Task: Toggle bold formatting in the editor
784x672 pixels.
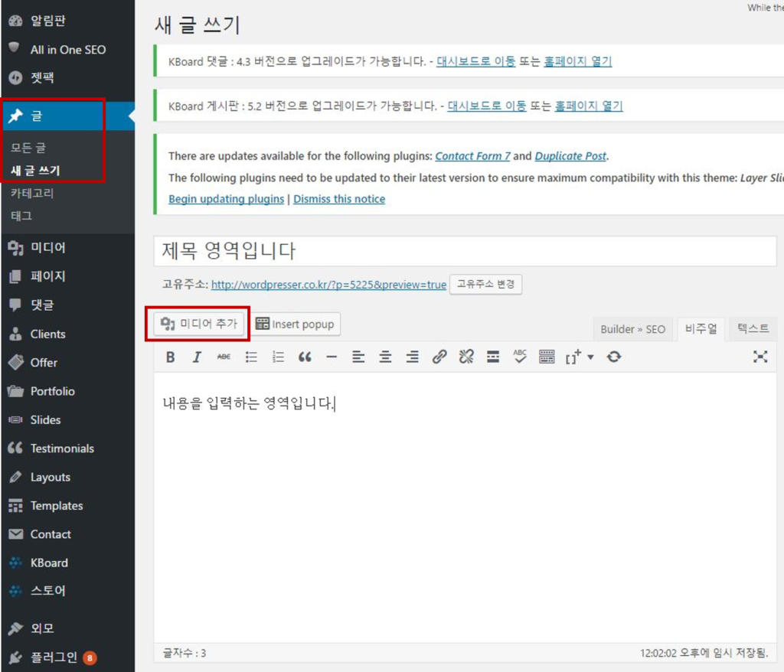Action: (170, 357)
